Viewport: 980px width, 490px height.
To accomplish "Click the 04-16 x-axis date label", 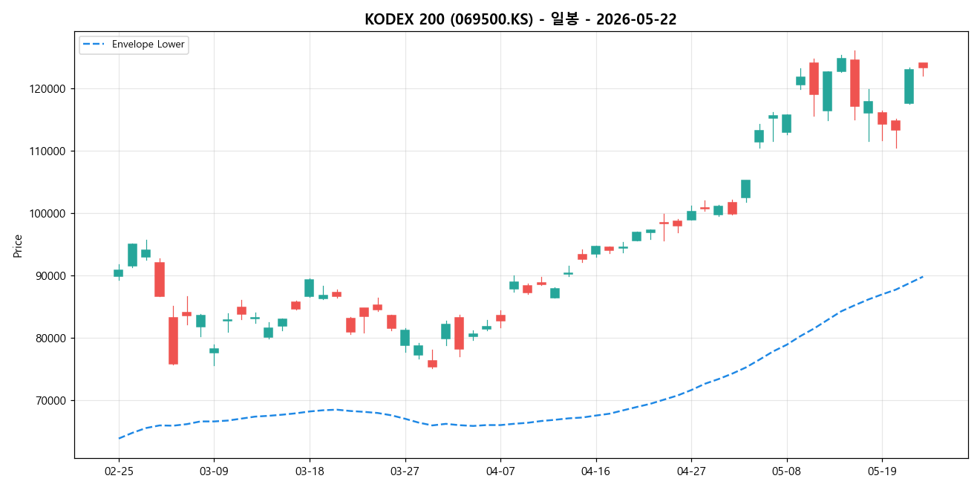I will coord(595,471).
